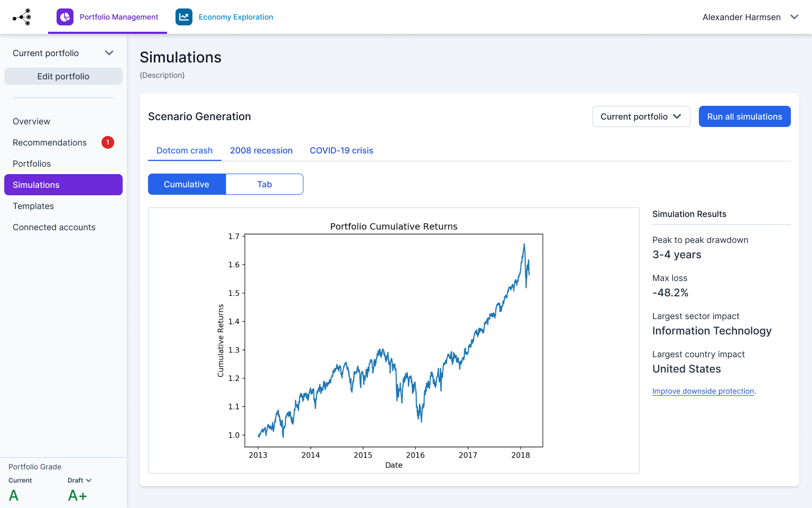Open the COVID-19 crisis tab
Screen dimensions: 812x508
[341, 150]
